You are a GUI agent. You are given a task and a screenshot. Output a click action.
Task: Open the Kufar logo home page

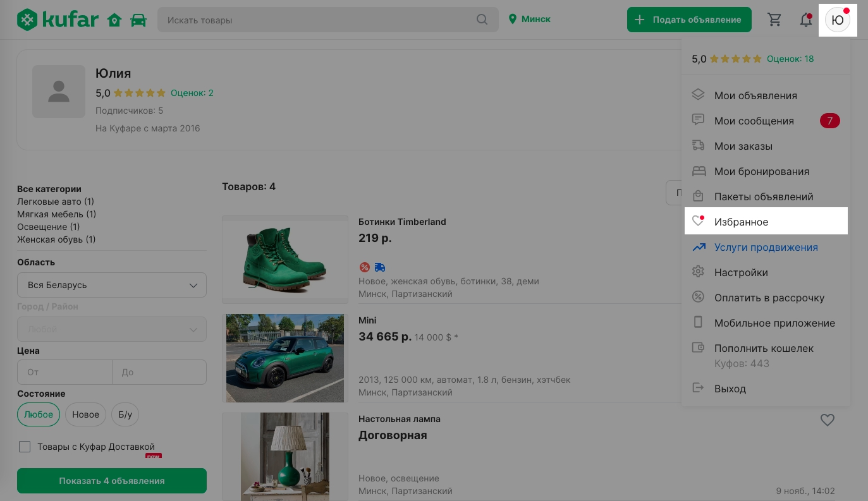click(58, 20)
